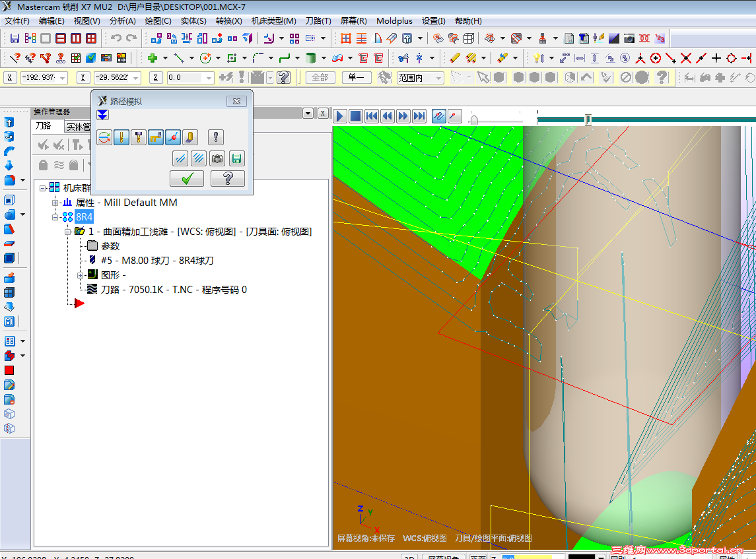Click the single diagonal line restrict drawing icon
This screenshot has height=559, width=756.
point(180,158)
